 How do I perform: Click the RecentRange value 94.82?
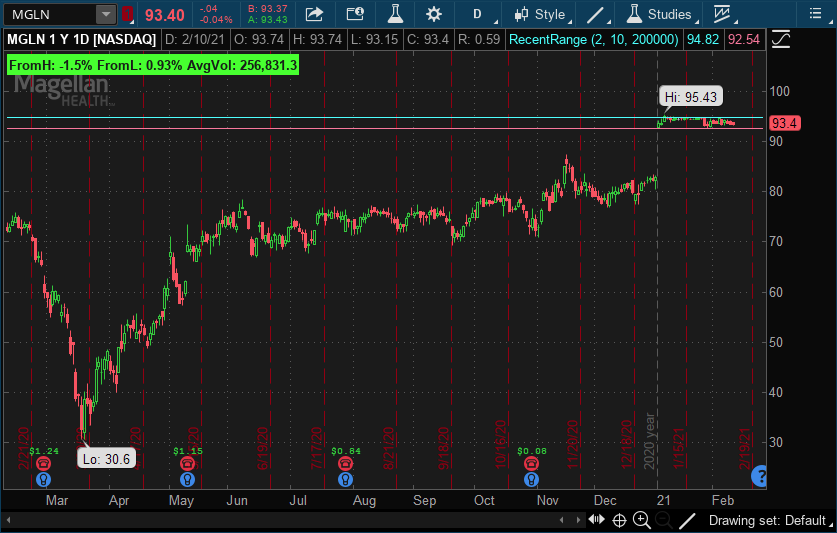tap(702, 40)
